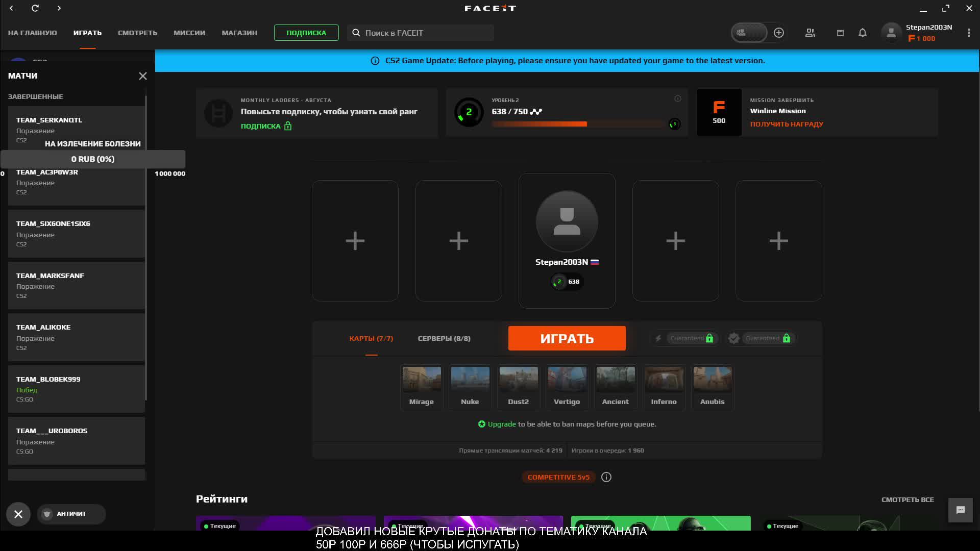Screen dimensions: 980x551
Task: Click the level 2 skill badge
Action: click(469, 112)
